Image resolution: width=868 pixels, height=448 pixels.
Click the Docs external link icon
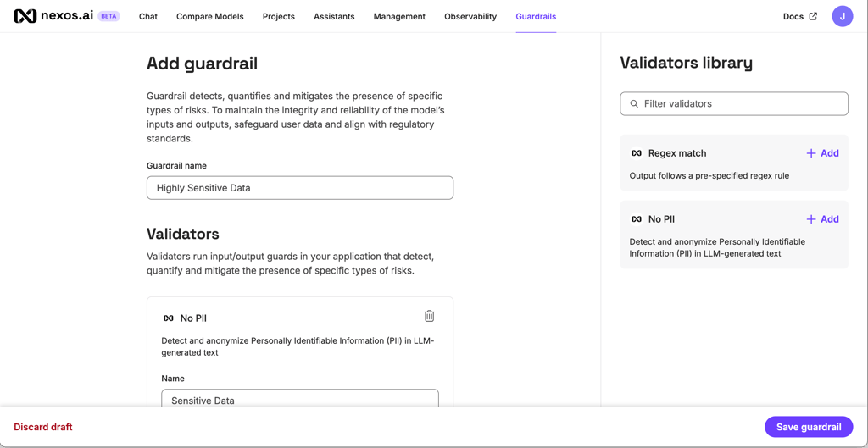click(x=813, y=16)
